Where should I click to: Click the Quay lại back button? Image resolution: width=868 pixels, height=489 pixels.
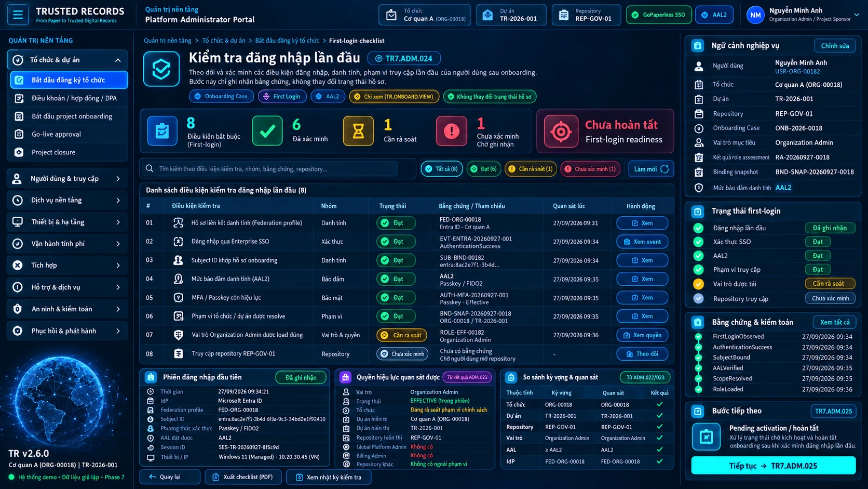(x=170, y=477)
